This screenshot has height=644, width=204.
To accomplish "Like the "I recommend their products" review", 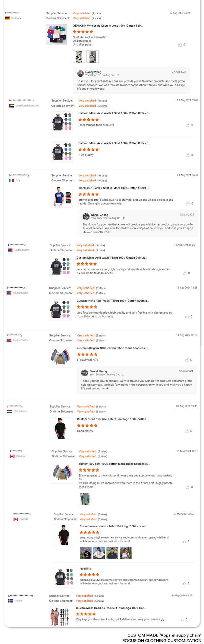I will click(x=188, y=125).
